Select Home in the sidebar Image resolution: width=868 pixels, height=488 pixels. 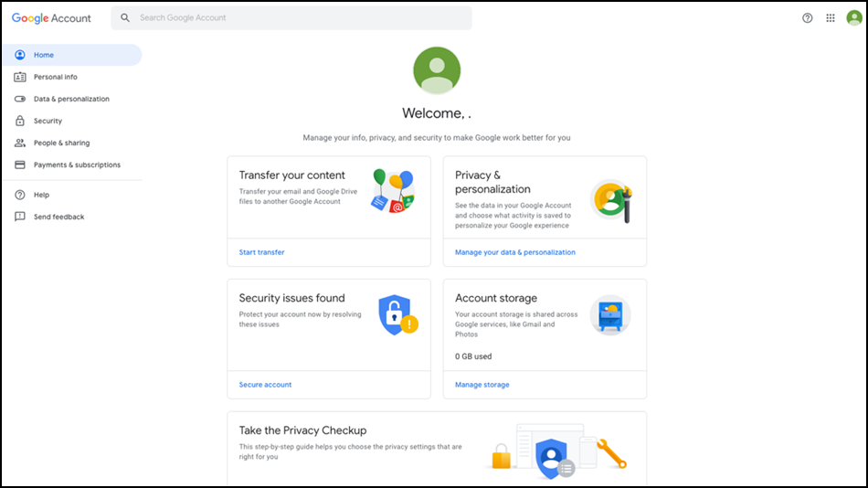click(x=44, y=55)
